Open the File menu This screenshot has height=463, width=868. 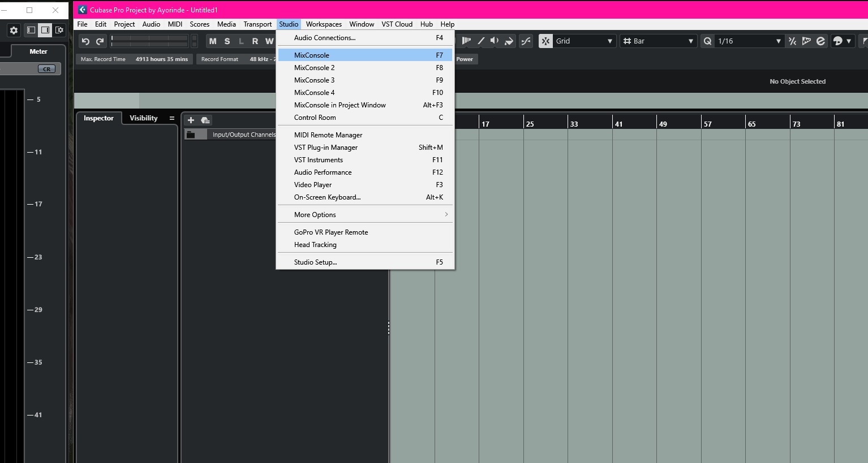[82, 24]
